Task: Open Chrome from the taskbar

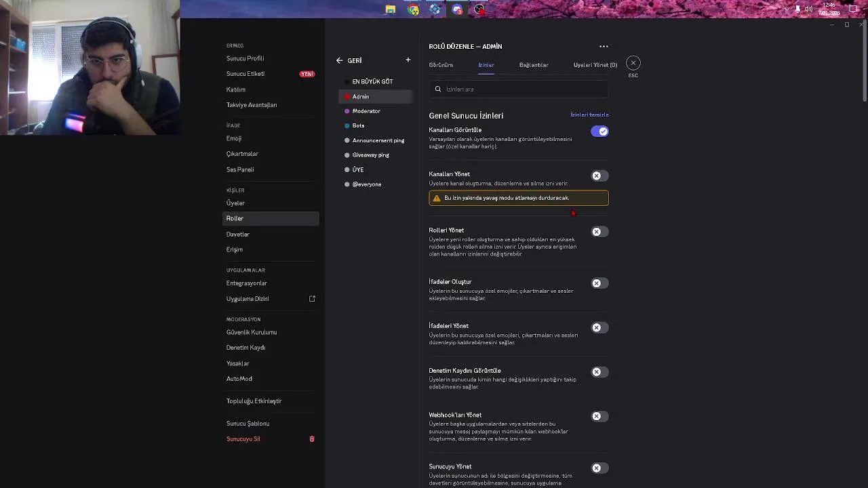Action: tap(413, 9)
